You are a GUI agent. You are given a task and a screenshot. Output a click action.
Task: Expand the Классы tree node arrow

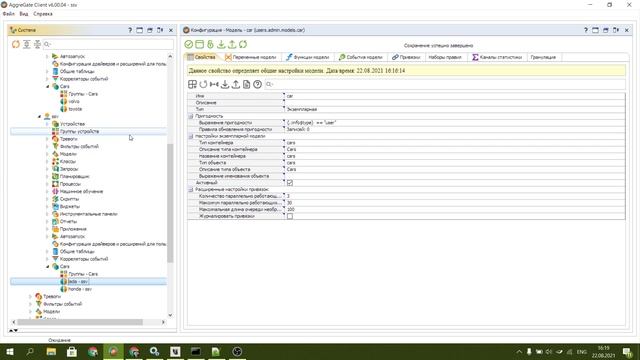tap(47, 162)
